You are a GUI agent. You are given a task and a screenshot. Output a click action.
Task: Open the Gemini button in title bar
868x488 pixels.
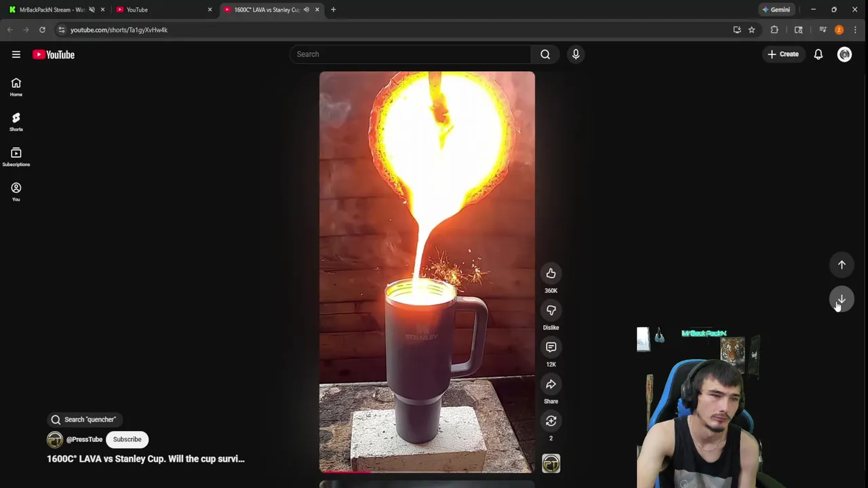[776, 9]
